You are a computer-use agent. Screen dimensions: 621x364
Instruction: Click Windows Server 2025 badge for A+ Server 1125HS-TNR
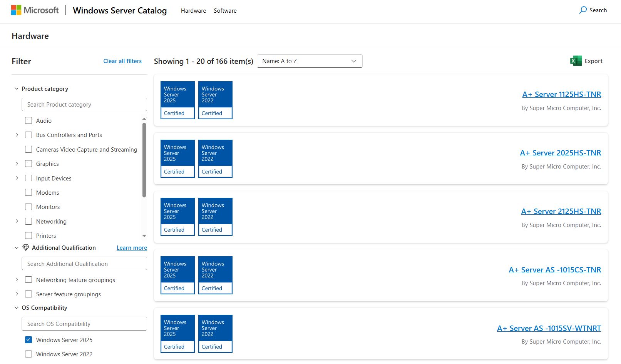[x=177, y=100]
